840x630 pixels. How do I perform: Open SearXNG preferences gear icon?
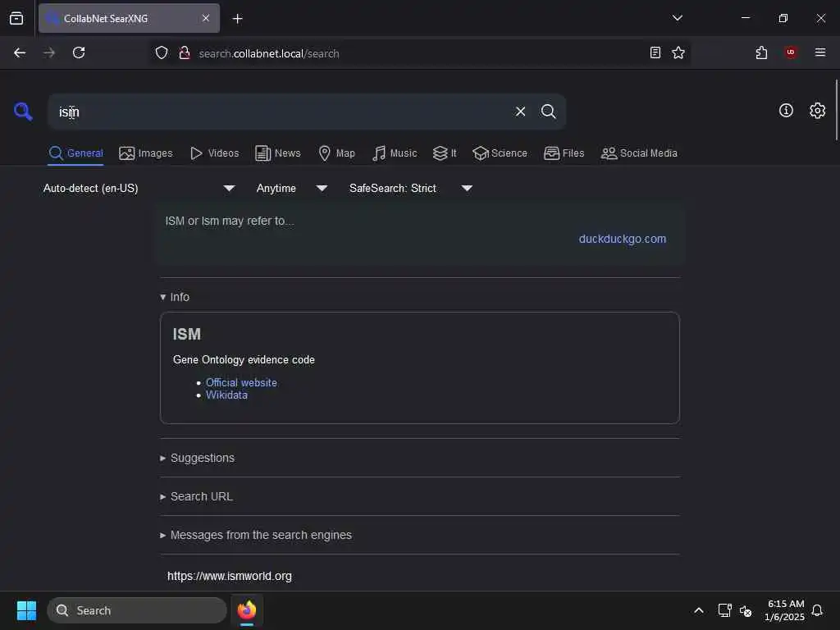817,111
